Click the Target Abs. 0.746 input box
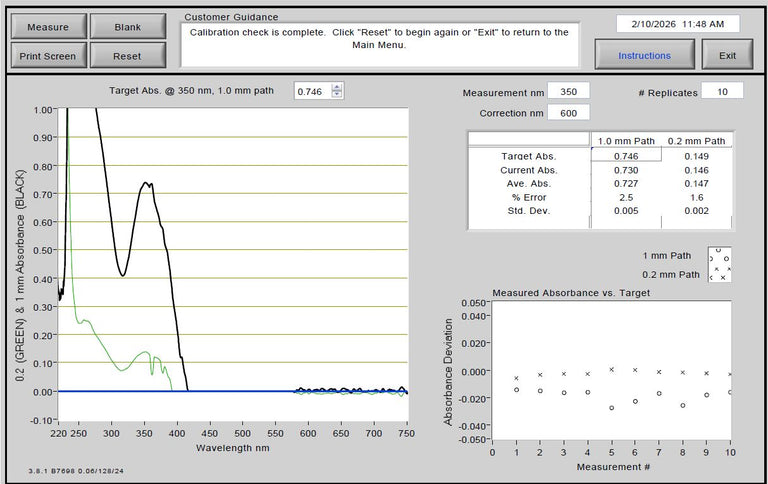The height and width of the screenshot is (484, 768). [x=311, y=91]
